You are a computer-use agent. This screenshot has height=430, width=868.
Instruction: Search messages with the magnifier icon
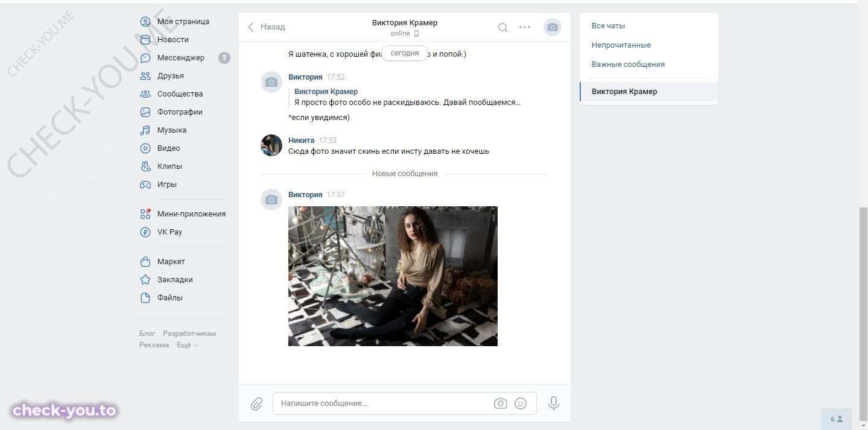coord(502,27)
